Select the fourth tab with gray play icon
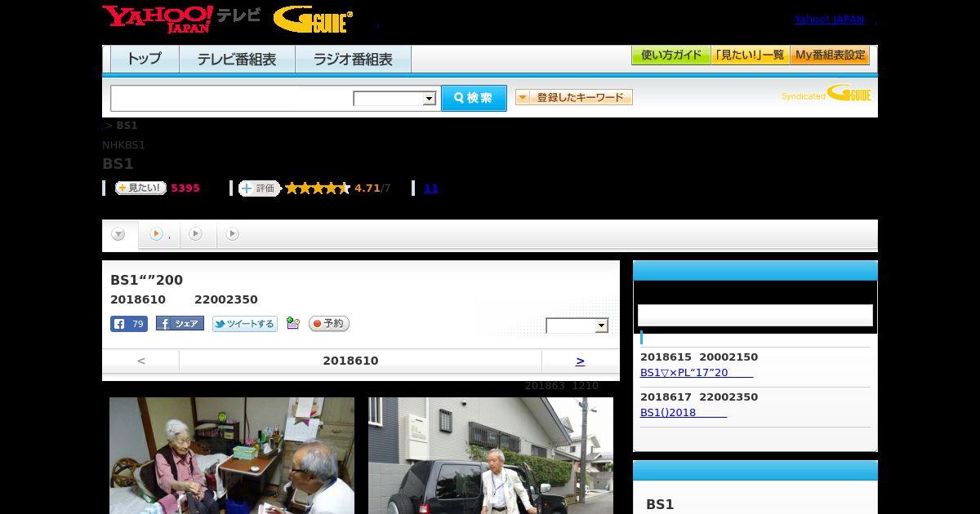The width and height of the screenshot is (980, 514). click(233, 234)
